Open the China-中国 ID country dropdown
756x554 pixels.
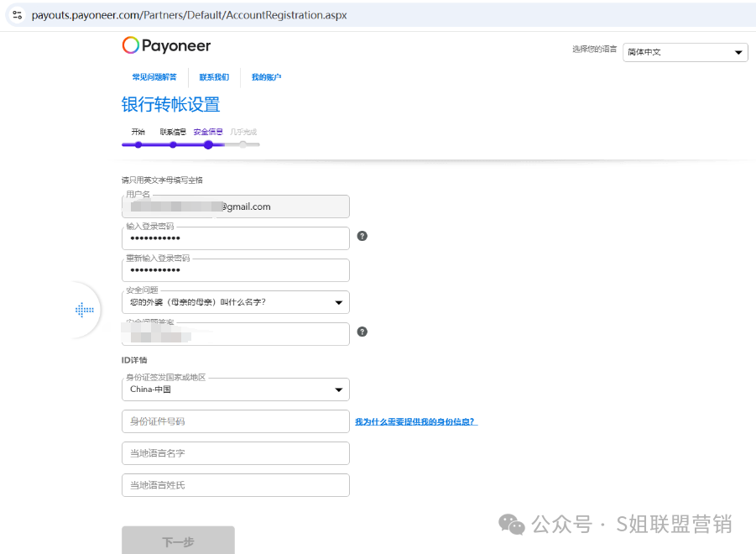tap(236, 389)
